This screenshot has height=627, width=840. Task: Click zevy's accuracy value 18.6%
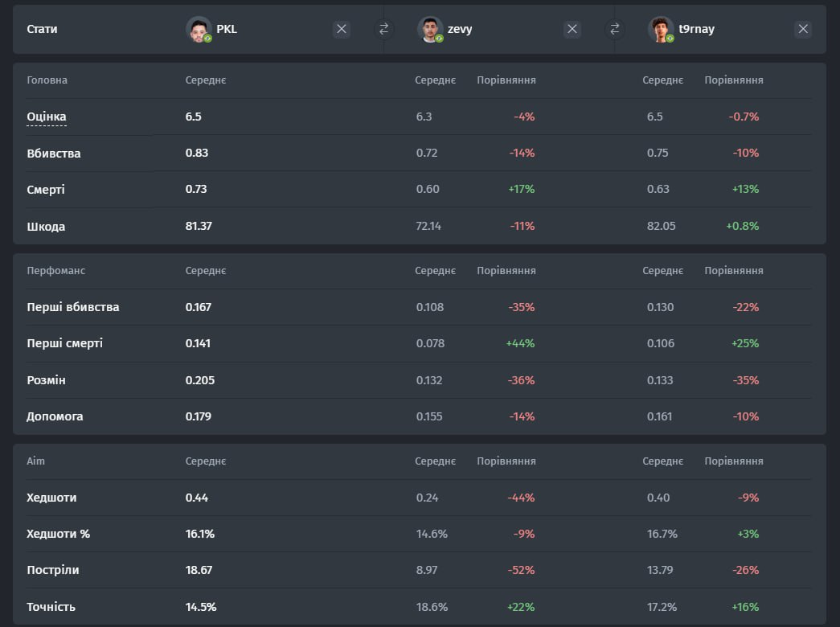tap(432, 607)
